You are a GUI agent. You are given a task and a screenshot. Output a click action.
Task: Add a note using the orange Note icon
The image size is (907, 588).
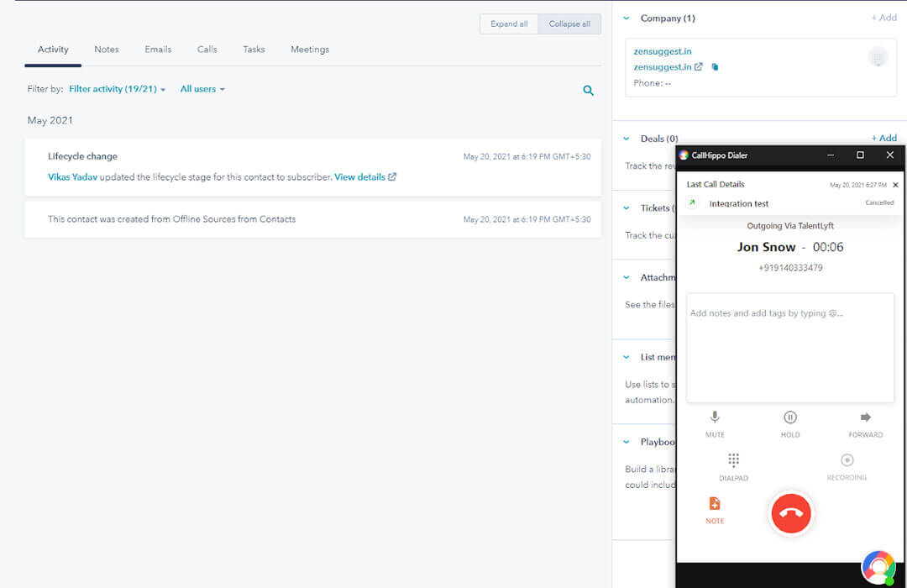coord(715,503)
